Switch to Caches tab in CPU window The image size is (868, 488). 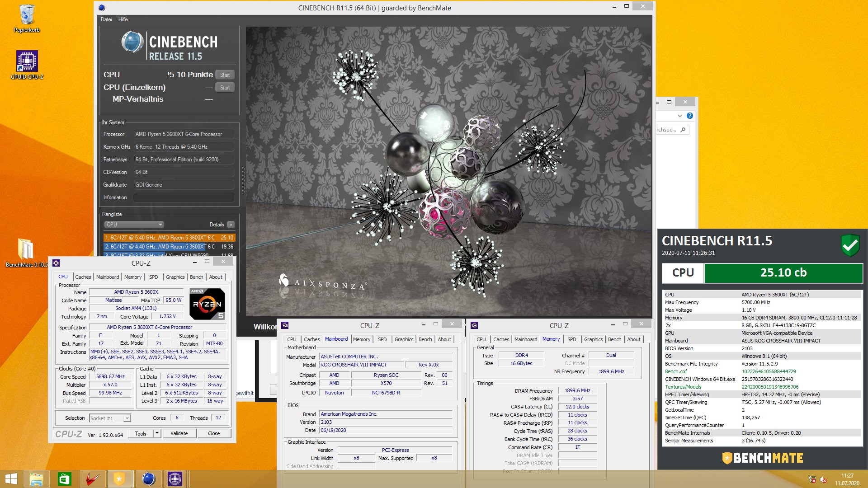[x=83, y=277]
